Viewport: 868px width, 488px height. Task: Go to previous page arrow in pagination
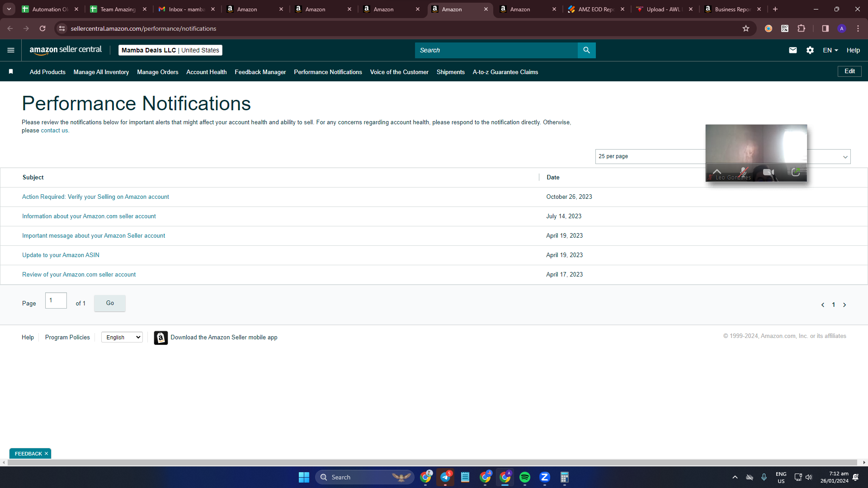tap(823, 305)
